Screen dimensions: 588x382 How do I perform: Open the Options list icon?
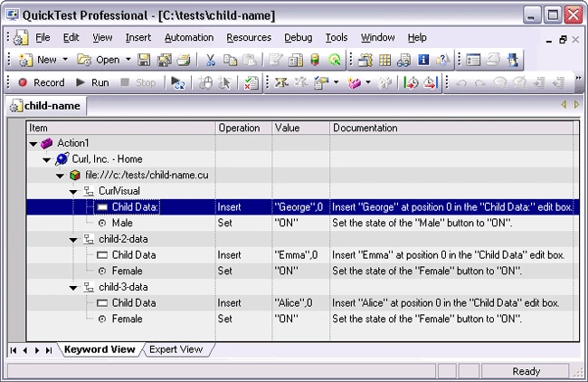coord(473,60)
